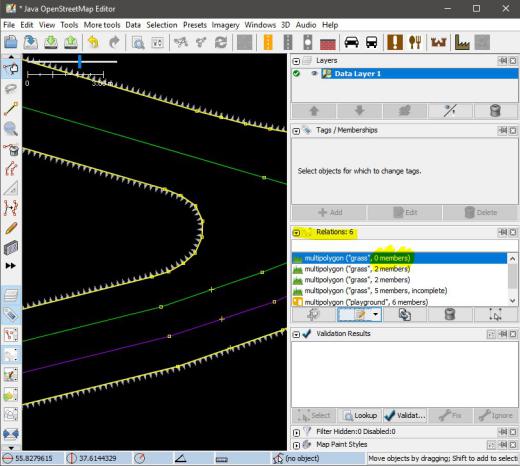
Task: Click the Add tag button
Action: pyautogui.click(x=329, y=212)
